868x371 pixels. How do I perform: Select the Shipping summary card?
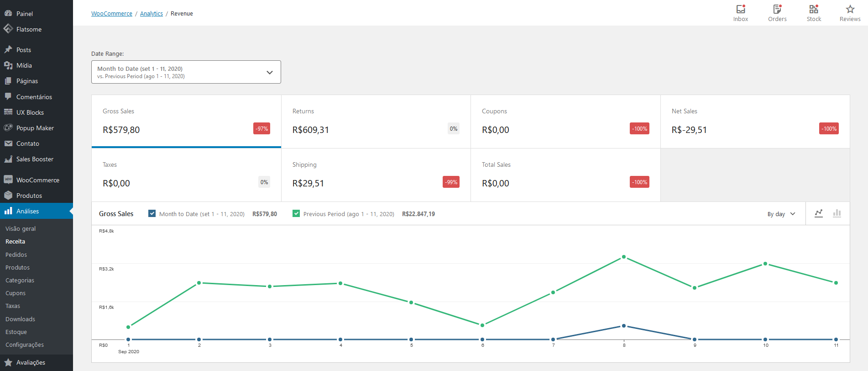pyautogui.click(x=376, y=175)
